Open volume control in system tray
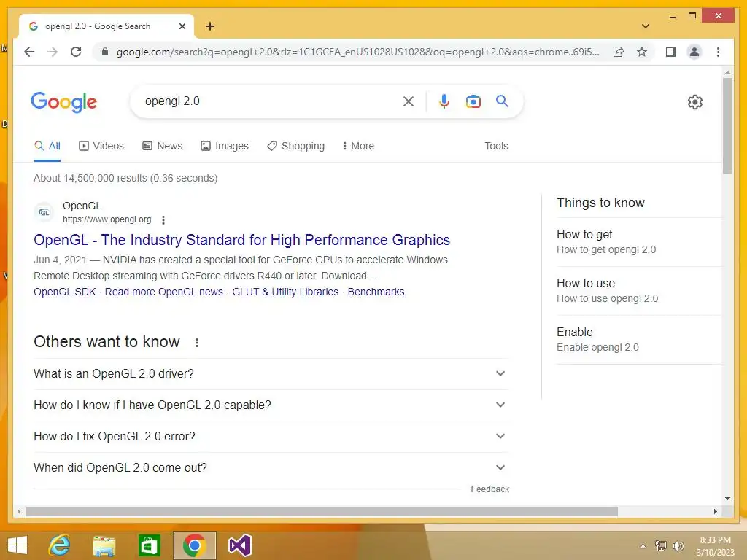Image resolution: width=747 pixels, height=560 pixels. (x=678, y=546)
